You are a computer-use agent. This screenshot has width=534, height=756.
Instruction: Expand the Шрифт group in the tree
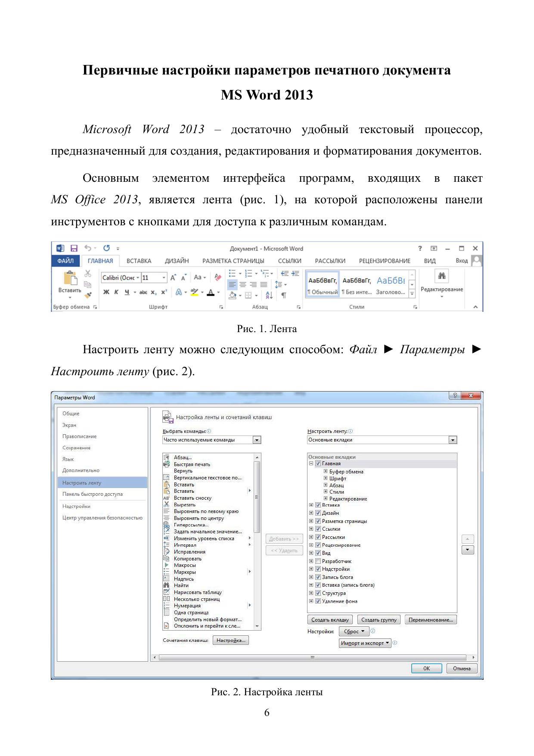coord(326,478)
